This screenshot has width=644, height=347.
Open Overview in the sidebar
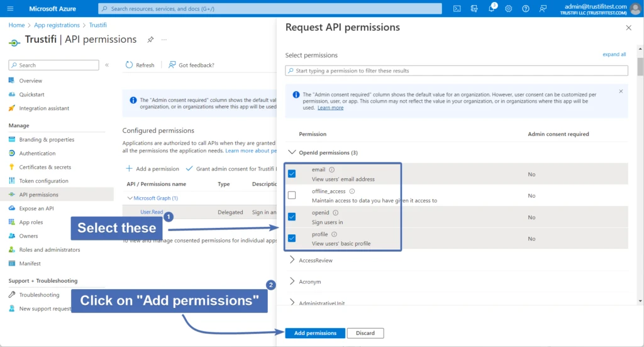tap(30, 81)
